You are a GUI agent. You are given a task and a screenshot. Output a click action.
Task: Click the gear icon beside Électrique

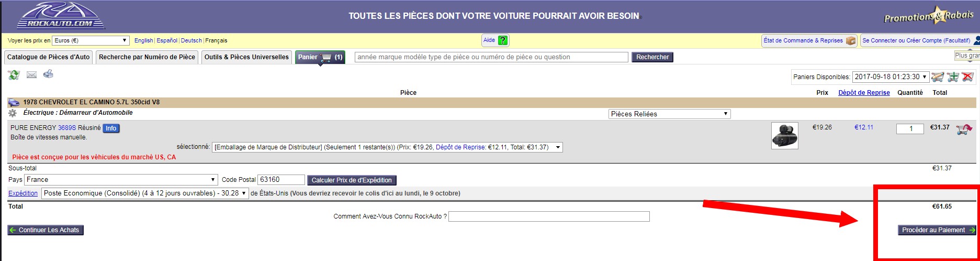coord(13,113)
